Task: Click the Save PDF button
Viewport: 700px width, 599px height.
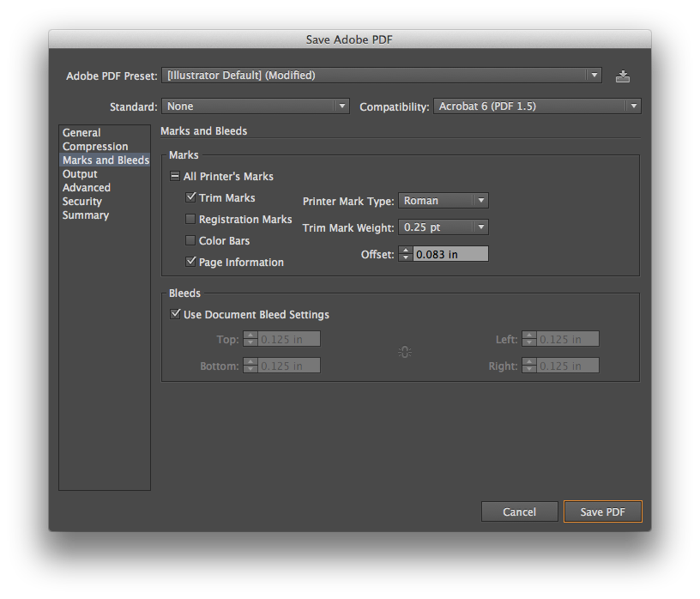Action: click(602, 511)
